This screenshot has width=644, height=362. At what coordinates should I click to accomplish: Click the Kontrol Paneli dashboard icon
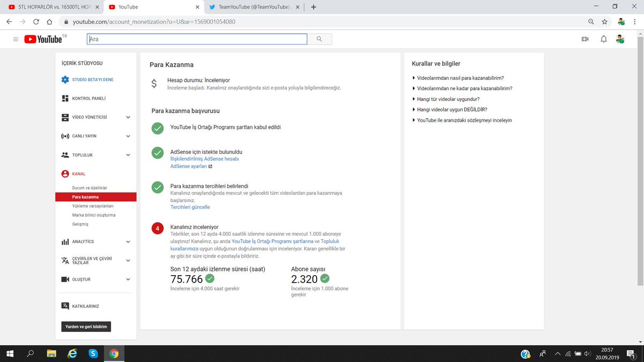click(x=65, y=99)
